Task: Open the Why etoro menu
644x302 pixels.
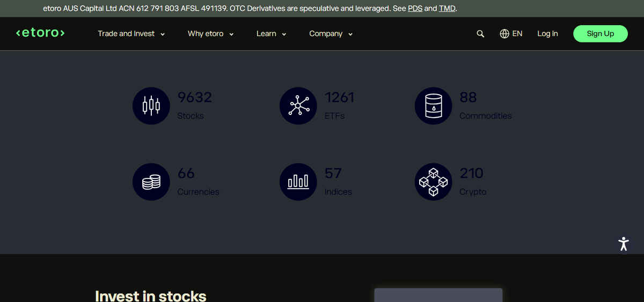Action: 210,33
